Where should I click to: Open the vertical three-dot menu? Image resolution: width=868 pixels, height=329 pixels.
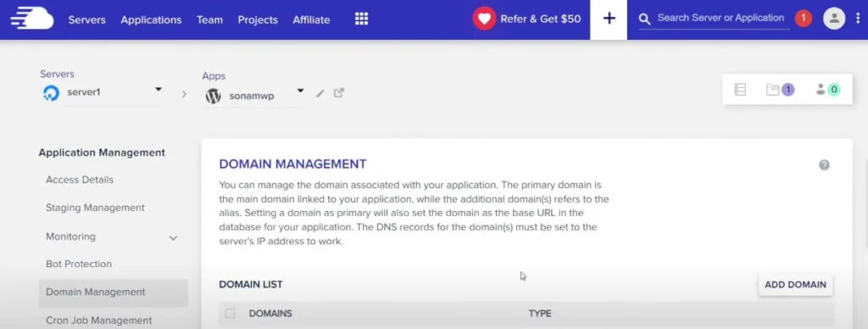(858, 19)
